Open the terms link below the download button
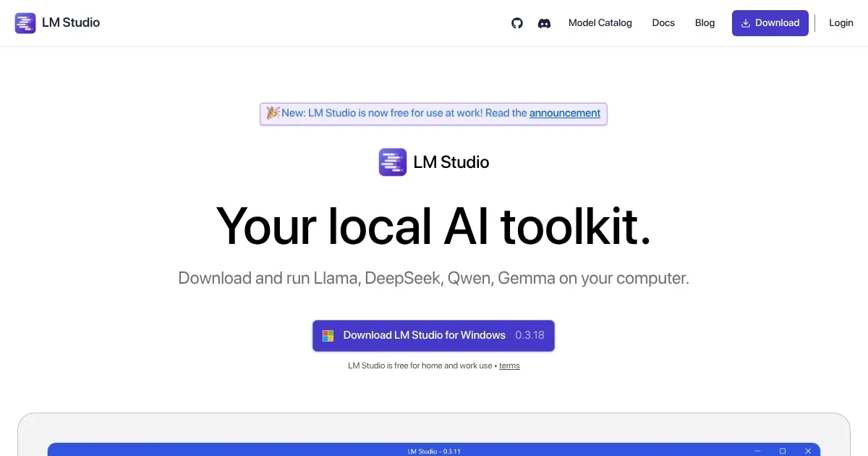Viewport: 868px width, 456px height. coord(509,366)
